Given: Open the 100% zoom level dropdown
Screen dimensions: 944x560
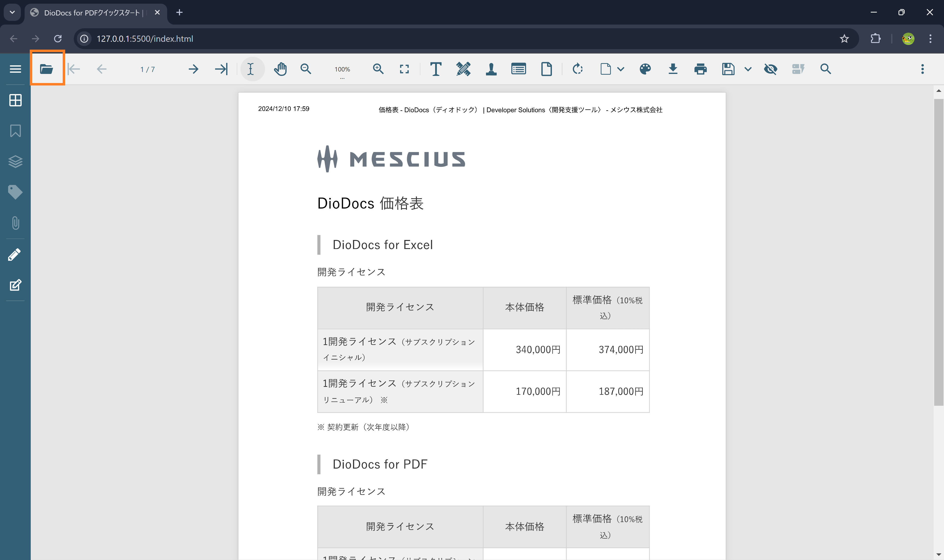Looking at the screenshot, I should coord(342,70).
